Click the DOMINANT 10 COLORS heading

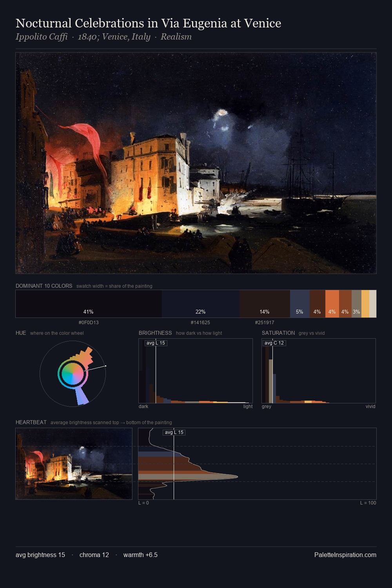click(x=44, y=286)
